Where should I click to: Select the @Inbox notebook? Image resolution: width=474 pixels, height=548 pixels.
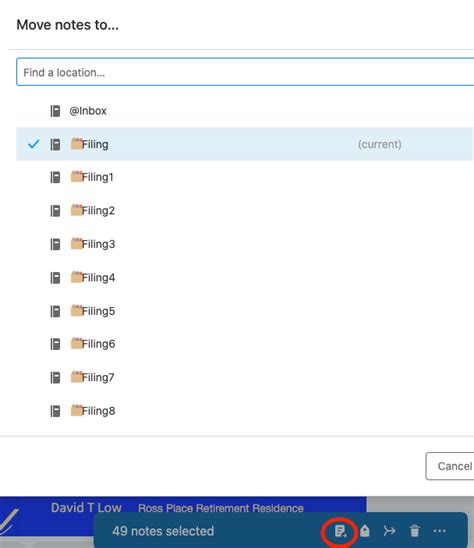[x=245, y=111]
